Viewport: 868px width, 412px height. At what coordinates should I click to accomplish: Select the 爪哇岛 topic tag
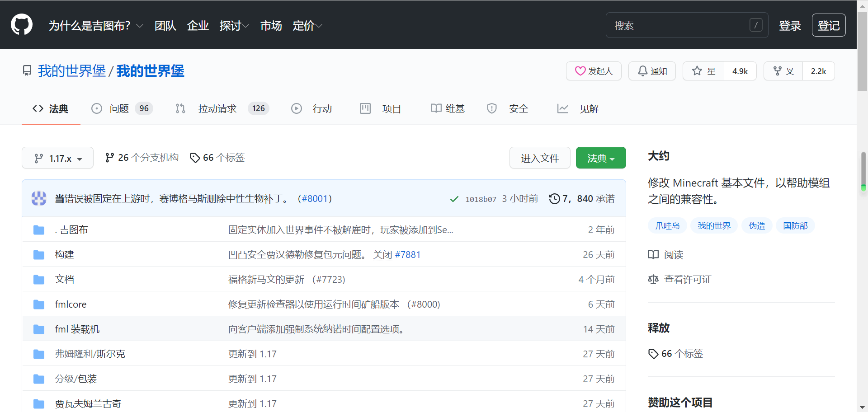[x=668, y=225]
